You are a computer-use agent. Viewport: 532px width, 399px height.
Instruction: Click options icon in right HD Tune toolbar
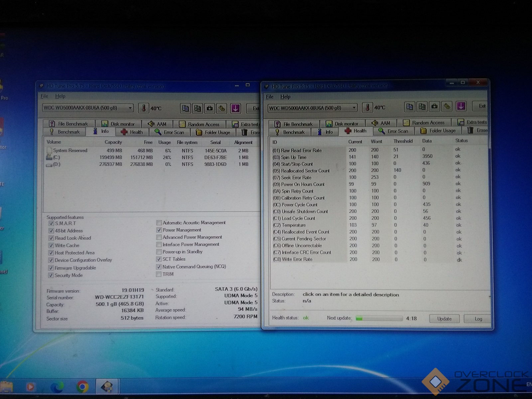[447, 107]
